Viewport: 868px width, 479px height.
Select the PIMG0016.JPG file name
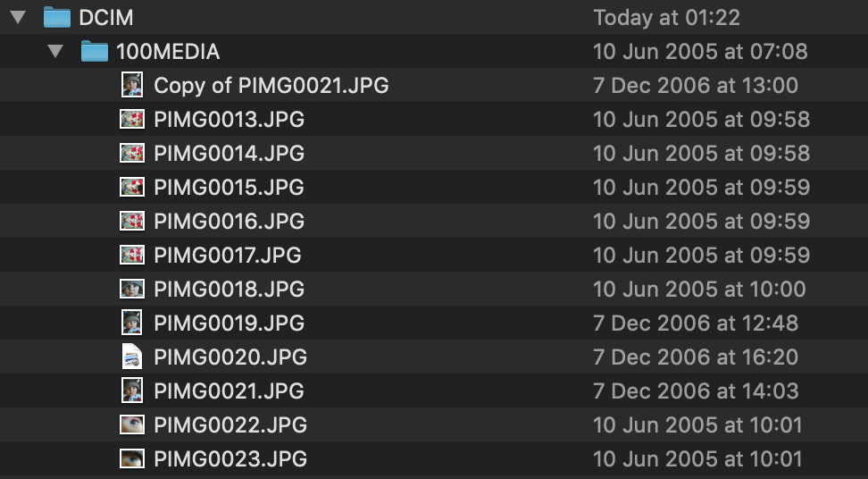tap(230, 221)
